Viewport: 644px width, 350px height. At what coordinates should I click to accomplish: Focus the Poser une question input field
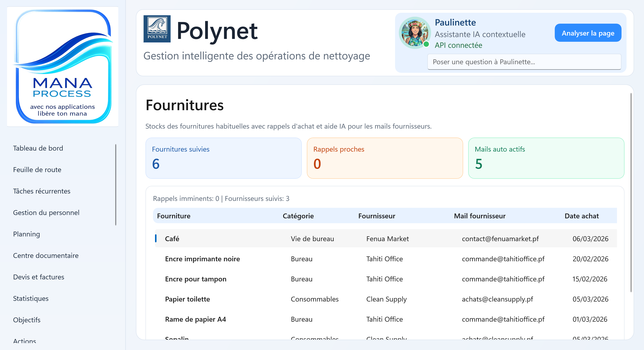(x=524, y=62)
